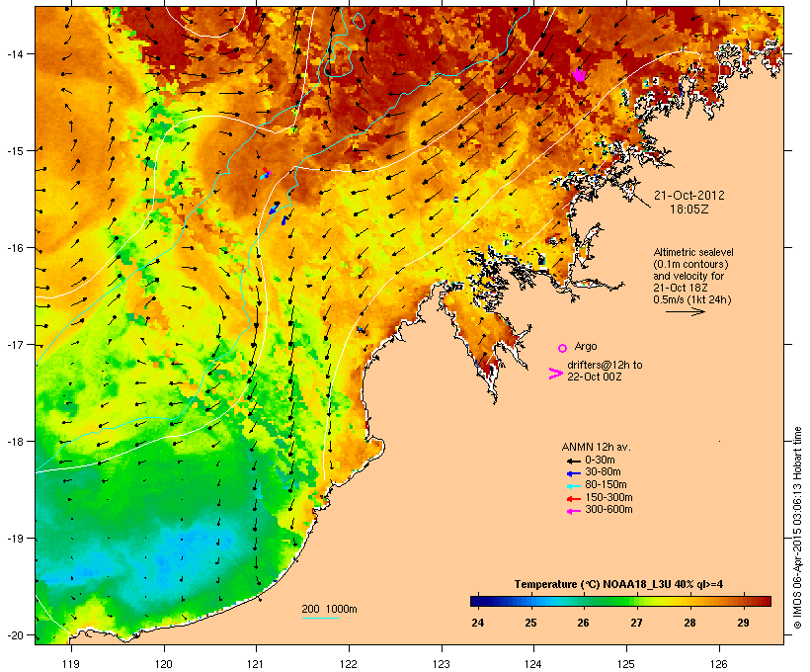
Task: Click the 150-300m depth label
Action: (608, 497)
